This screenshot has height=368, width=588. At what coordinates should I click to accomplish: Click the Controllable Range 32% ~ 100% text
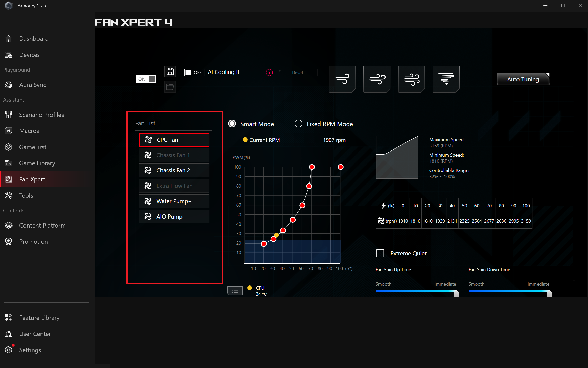(x=442, y=177)
